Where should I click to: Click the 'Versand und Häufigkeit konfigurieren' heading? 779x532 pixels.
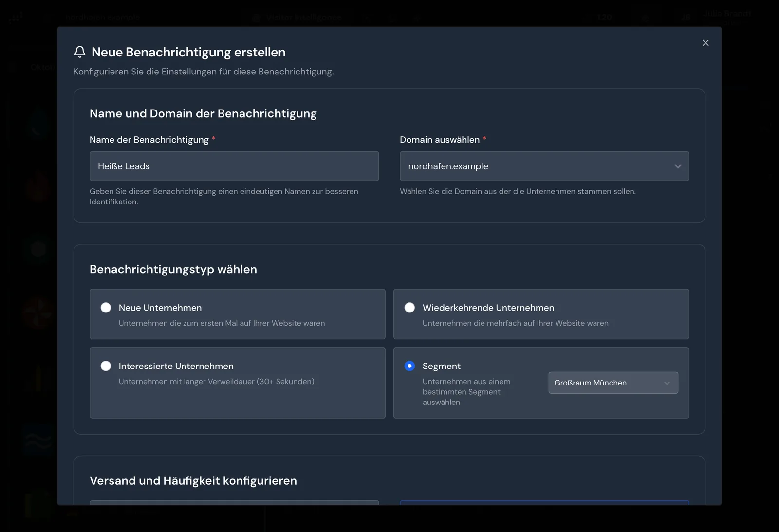(x=193, y=480)
